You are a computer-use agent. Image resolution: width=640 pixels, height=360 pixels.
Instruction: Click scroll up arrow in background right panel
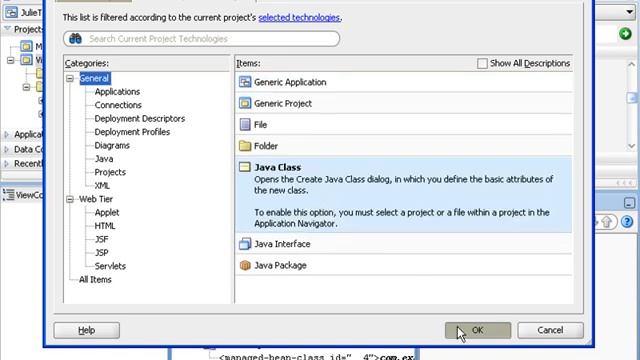(631, 64)
